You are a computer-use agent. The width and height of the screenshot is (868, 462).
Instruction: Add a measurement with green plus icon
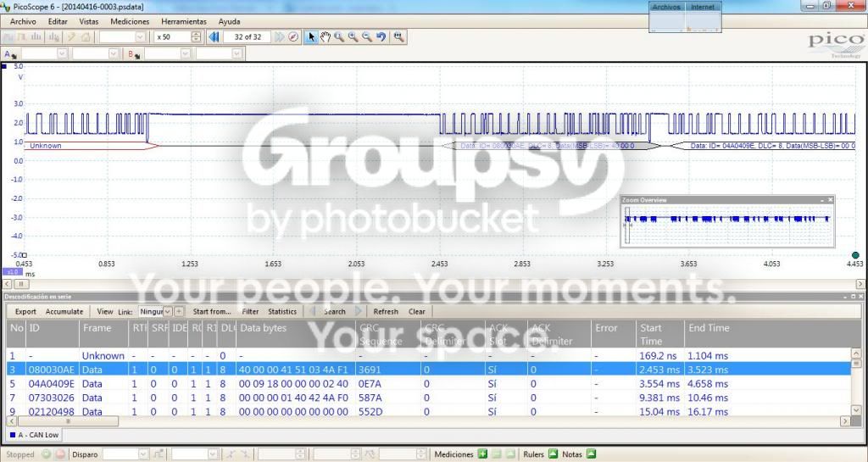pos(482,454)
